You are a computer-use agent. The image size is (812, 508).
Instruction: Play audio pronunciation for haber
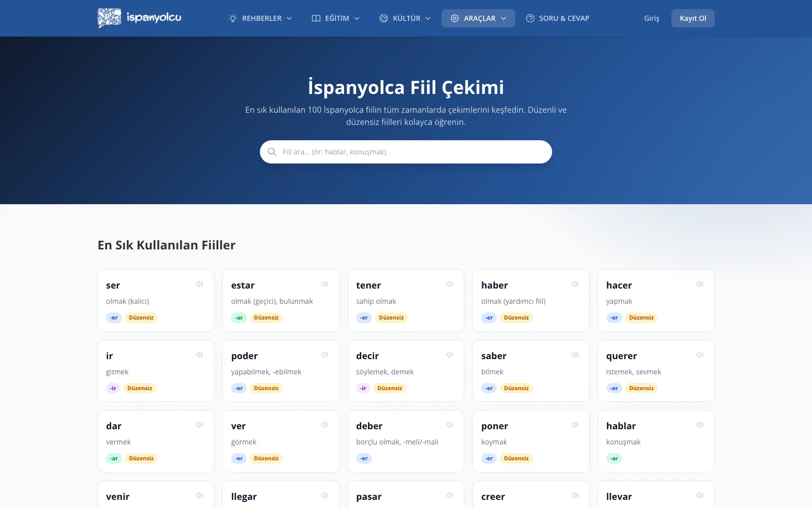click(x=575, y=284)
